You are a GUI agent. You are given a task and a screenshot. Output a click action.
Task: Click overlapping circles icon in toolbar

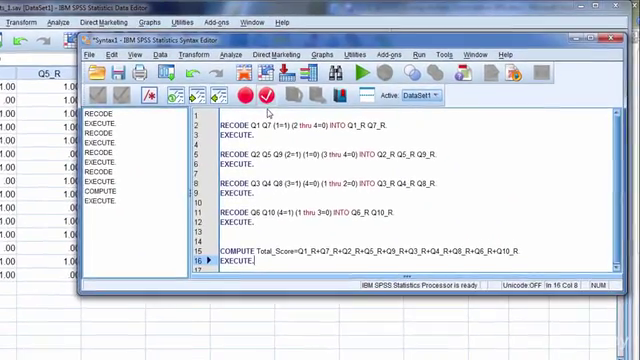(x=412, y=73)
